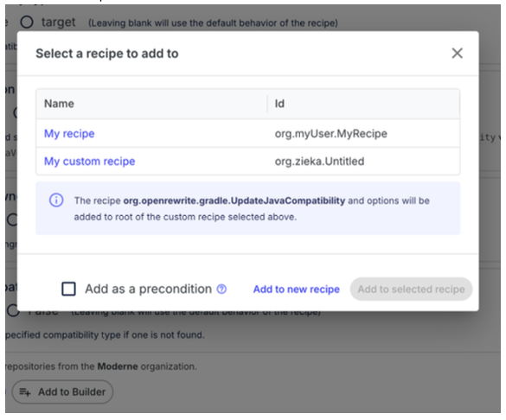The image size is (506, 420).
Task: Click the Add to new recipe link
Action: (296, 290)
